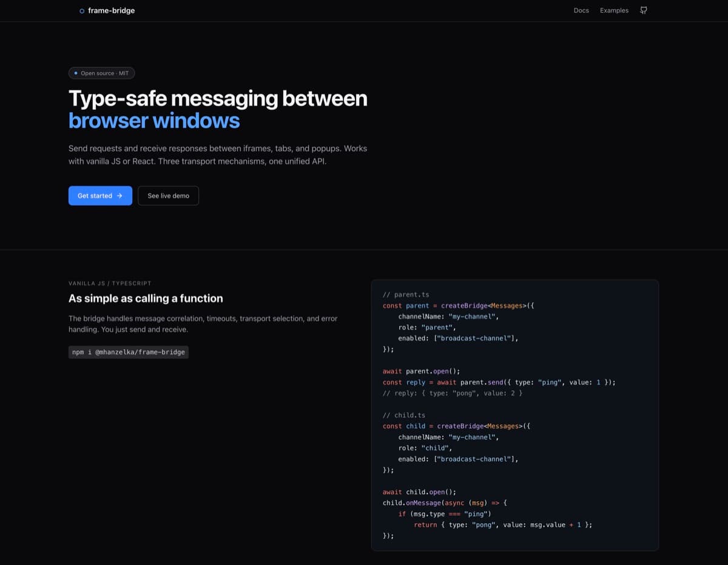Click the frame-bridge brand name text
The width and height of the screenshot is (728, 565).
tap(111, 10)
